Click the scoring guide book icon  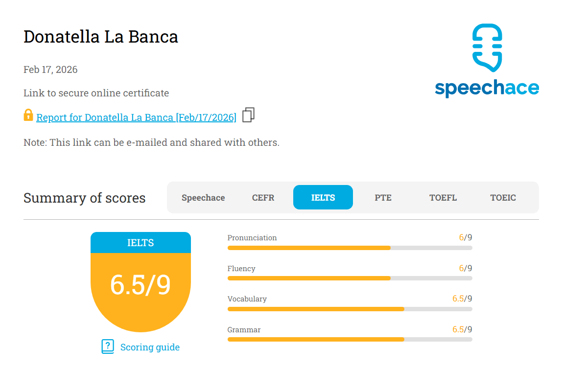108,346
